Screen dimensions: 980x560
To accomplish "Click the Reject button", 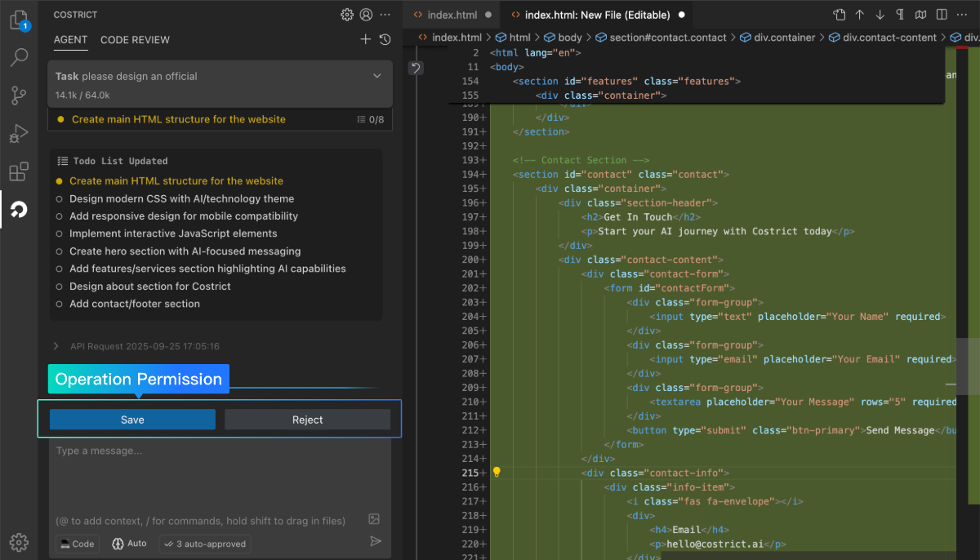I will click(307, 420).
